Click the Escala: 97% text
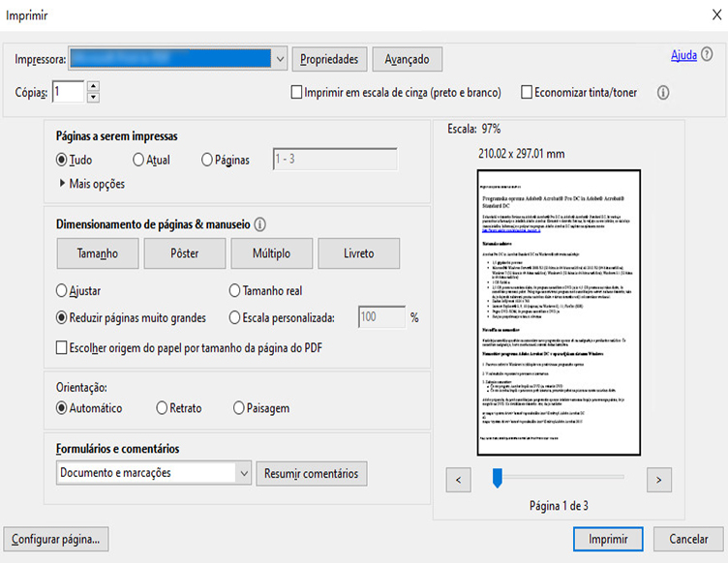728x563 pixels. point(474,129)
